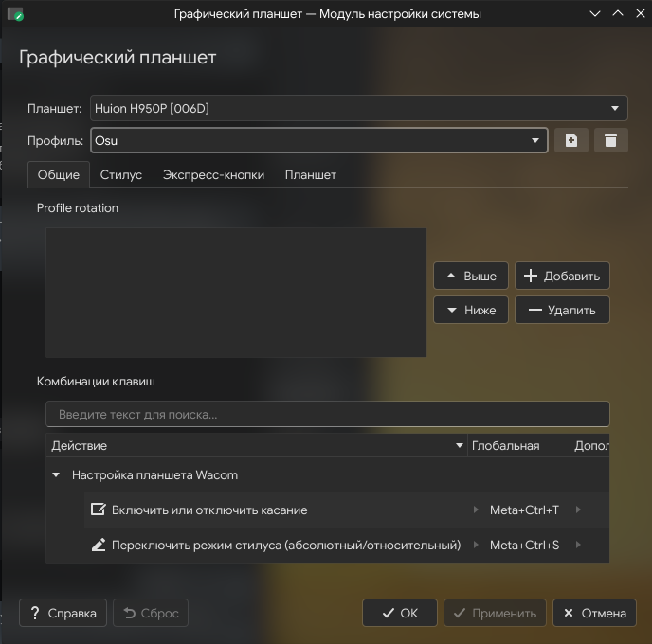The height and width of the screenshot is (644, 652).
Task: Switch to the Стилус tab
Action: coord(121,174)
